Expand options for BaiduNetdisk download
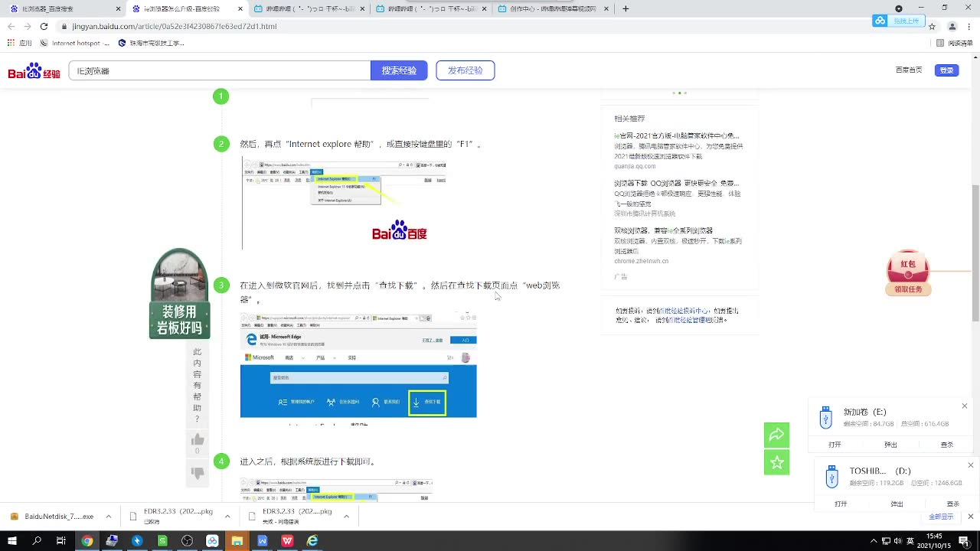The image size is (980, 551). tap(109, 517)
